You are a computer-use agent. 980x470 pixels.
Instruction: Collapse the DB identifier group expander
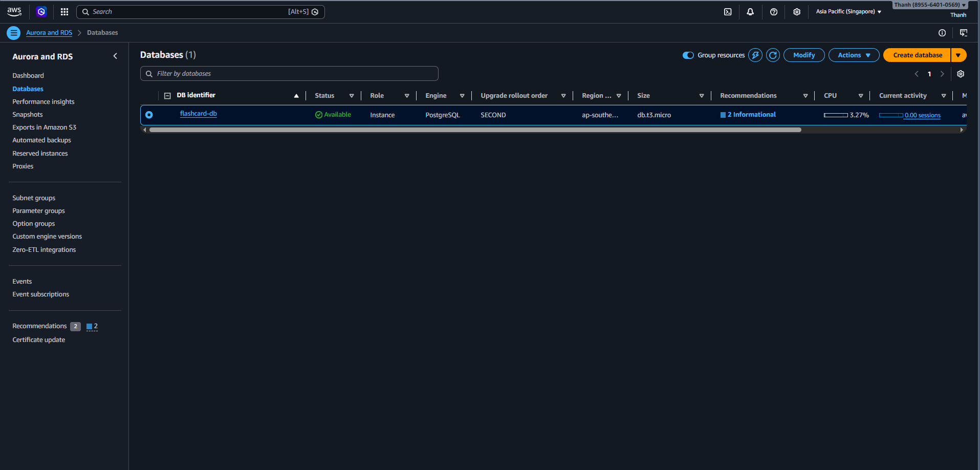[167, 96]
